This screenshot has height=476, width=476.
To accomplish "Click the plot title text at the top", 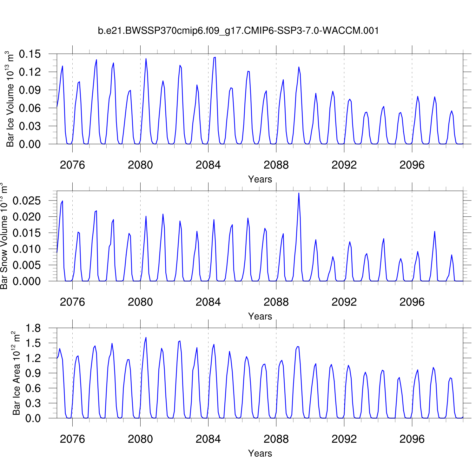I will coord(238,31).
